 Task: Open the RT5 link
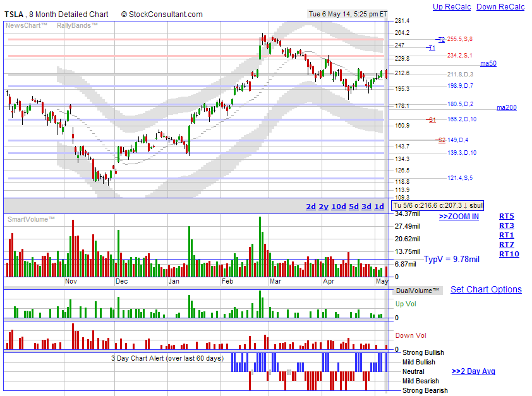coord(507,216)
